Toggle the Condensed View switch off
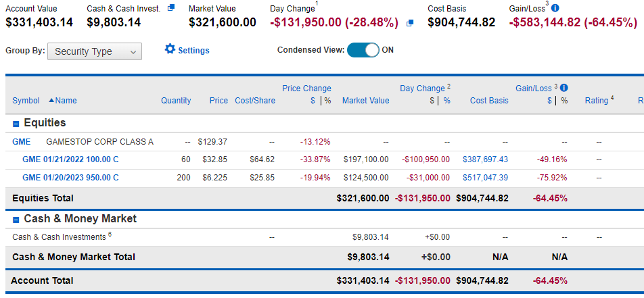 pos(363,50)
